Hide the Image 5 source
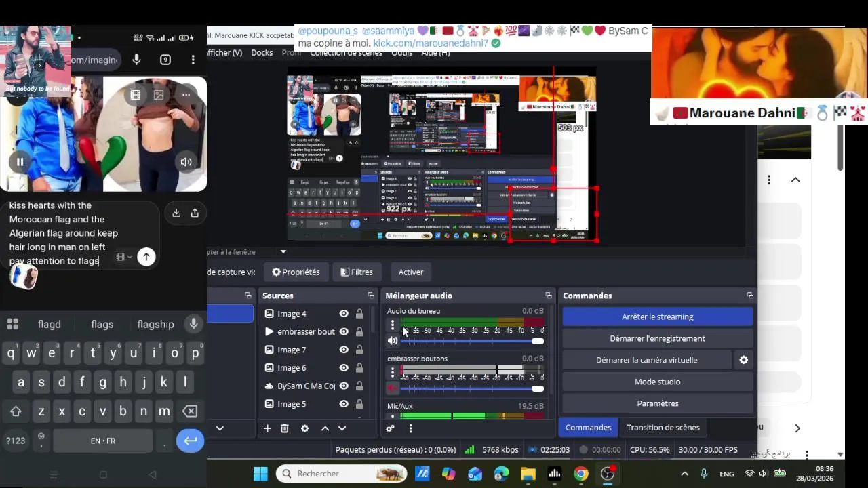Viewport: 868px width, 488px height. point(344,404)
